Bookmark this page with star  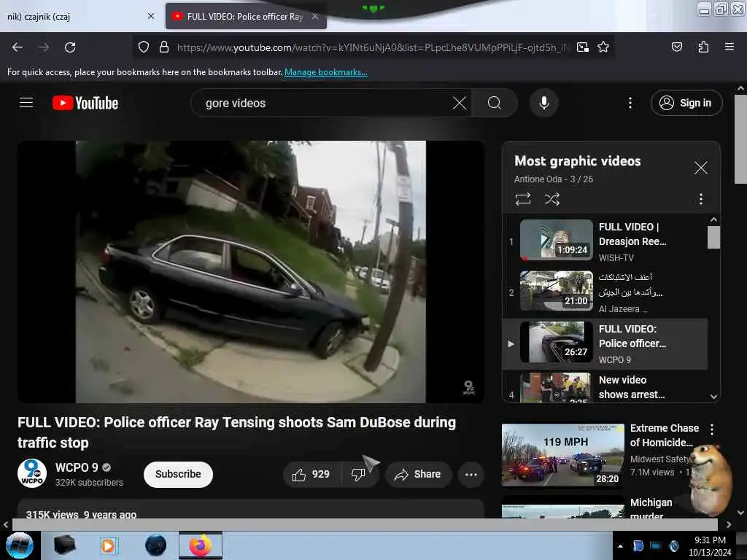(x=603, y=47)
